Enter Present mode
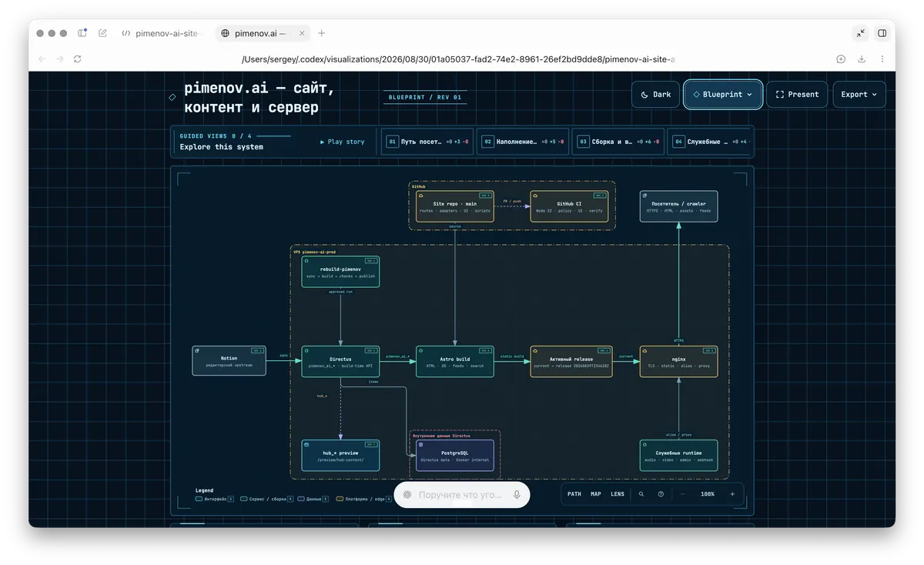The image size is (924, 565). click(797, 94)
